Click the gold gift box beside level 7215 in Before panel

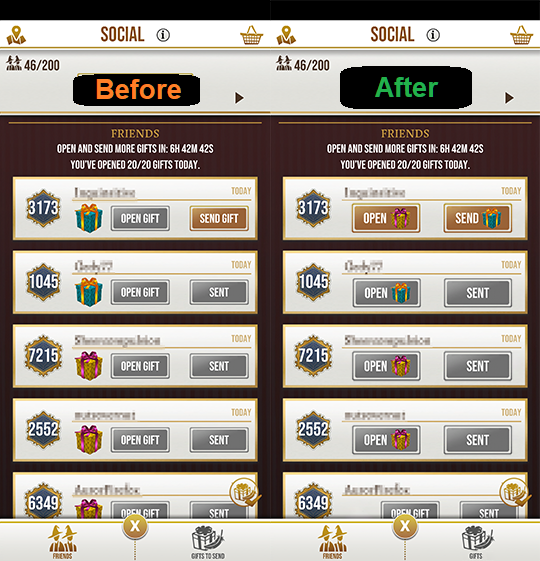point(89,366)
